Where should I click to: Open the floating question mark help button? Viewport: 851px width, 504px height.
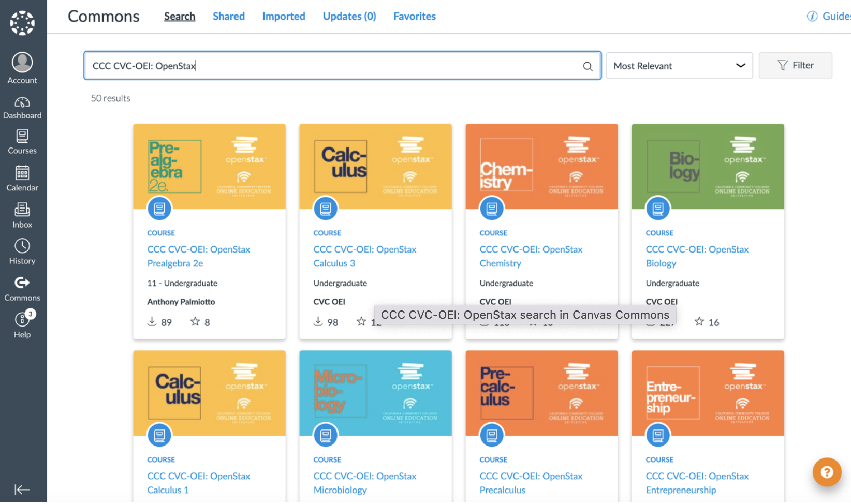click(x=827, y=472)
